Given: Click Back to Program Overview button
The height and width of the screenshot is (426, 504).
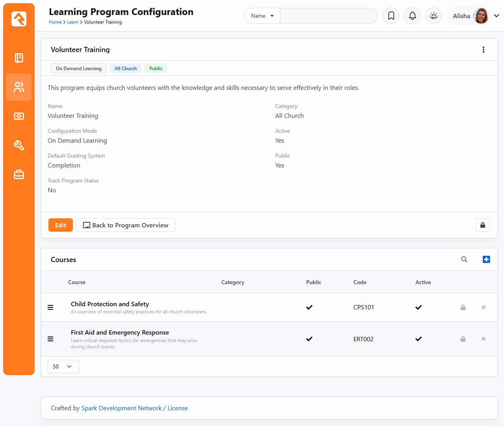Looking at the screenshot, I should (126, 225).
